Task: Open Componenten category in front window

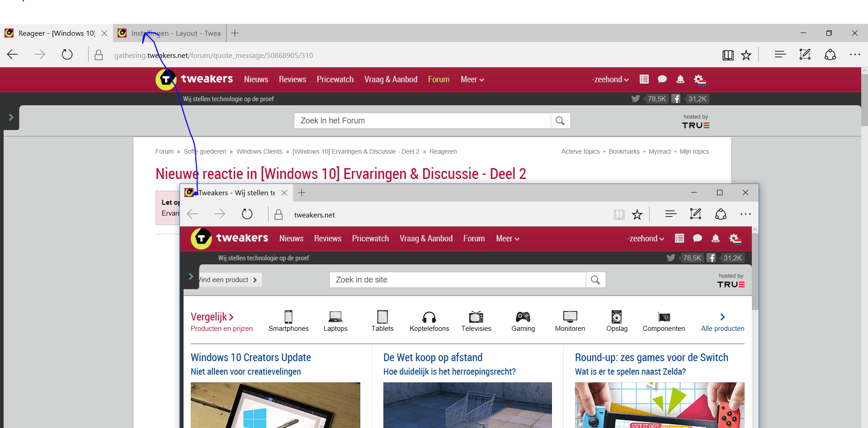Action: pyautogui.click(x=664, y=321)
